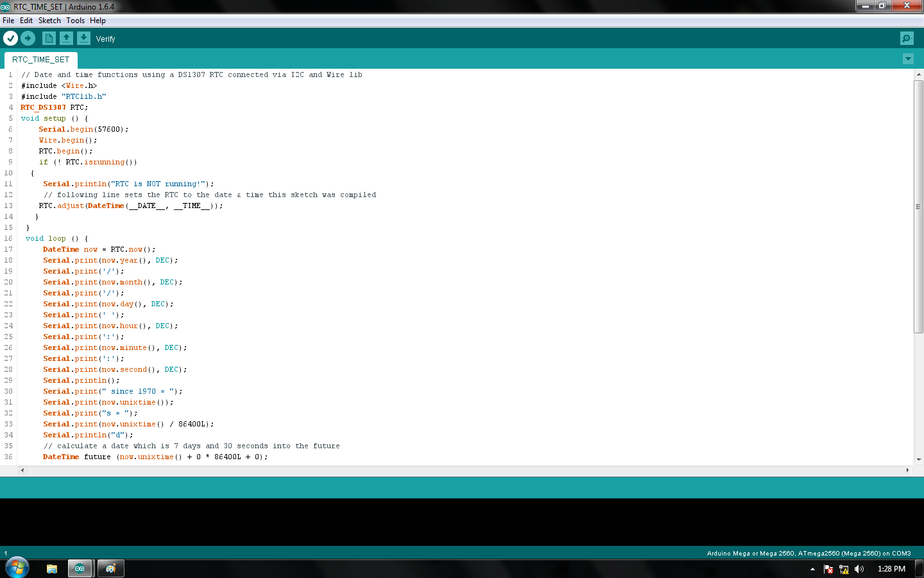
Task: Switch to Paint in the taskbar
Action: point(110,568)
